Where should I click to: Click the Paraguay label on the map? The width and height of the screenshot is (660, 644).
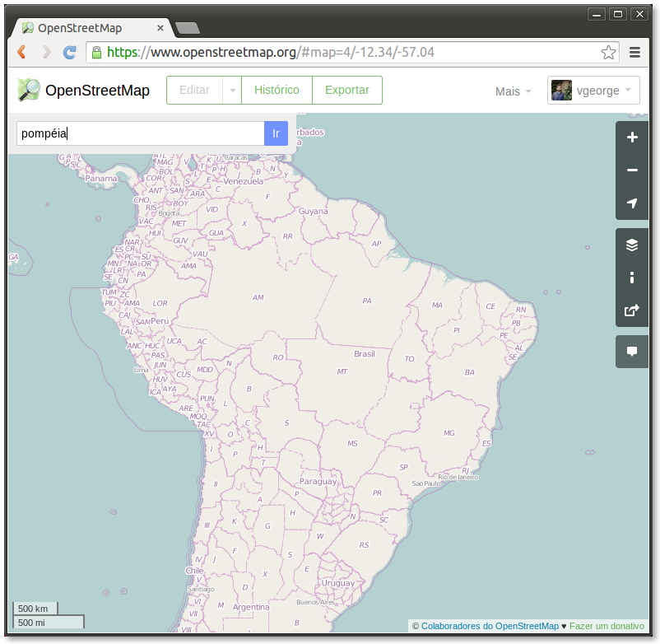pyautogui.click(x=318, y=481)
